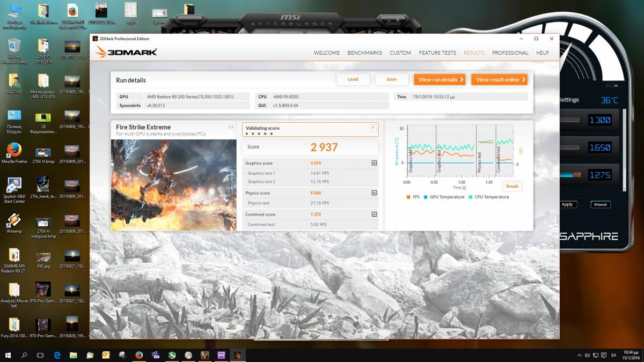Image resolution: width=644 pixels, height=362 pixels.
Task: Go to the FEATURE TESTS tab
Action: coord(437,53)
